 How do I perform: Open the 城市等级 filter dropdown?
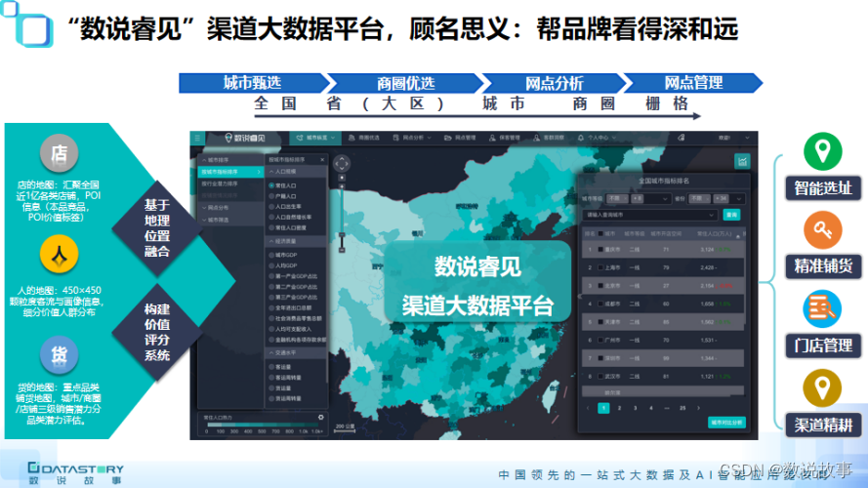coord(639,199)
